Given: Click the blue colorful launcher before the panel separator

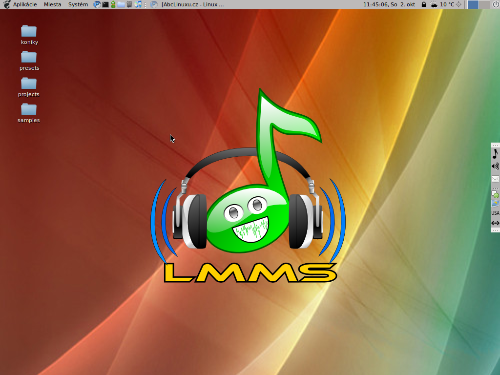Looking at the screenshot, I should pyautogui.click(x=138, y=4).
